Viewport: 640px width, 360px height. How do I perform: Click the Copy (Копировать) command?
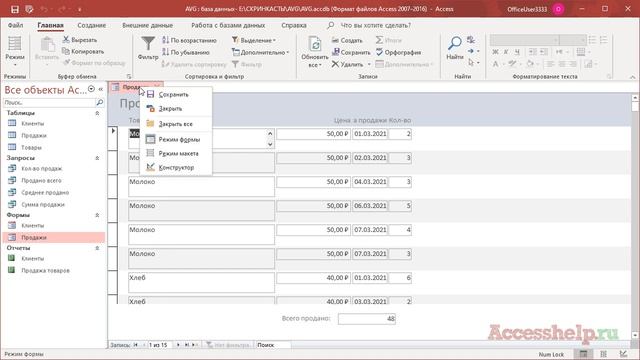(x=83, y=51)
